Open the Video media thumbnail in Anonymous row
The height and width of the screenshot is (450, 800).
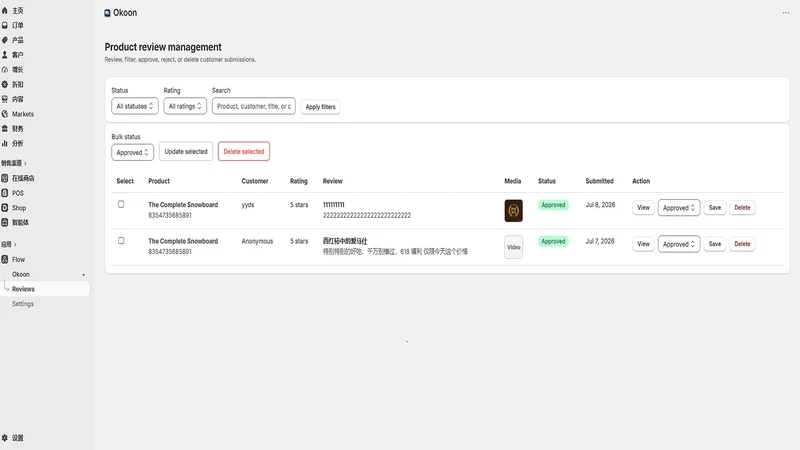point(513,247)
